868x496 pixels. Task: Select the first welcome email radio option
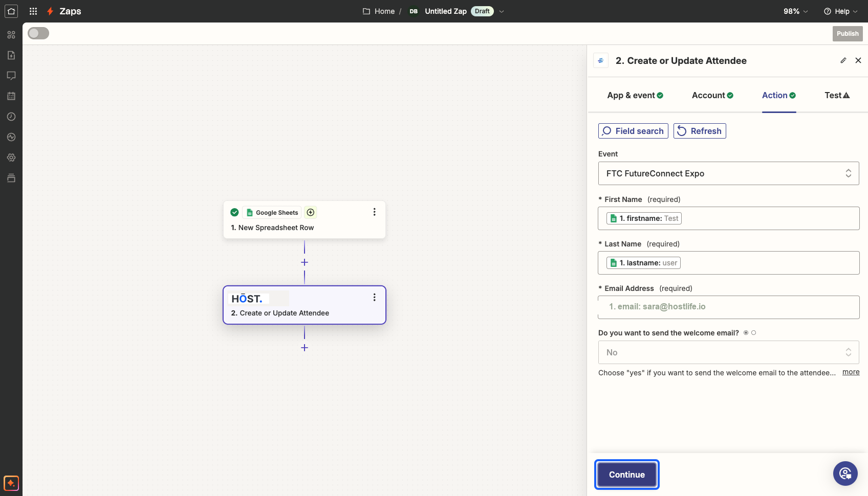[x=746, y=333]
